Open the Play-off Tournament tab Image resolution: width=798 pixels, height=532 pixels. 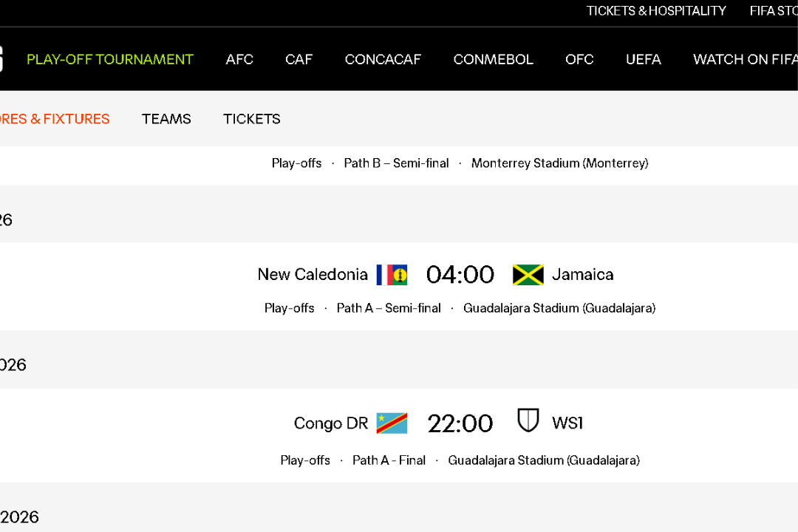point(110,60)
